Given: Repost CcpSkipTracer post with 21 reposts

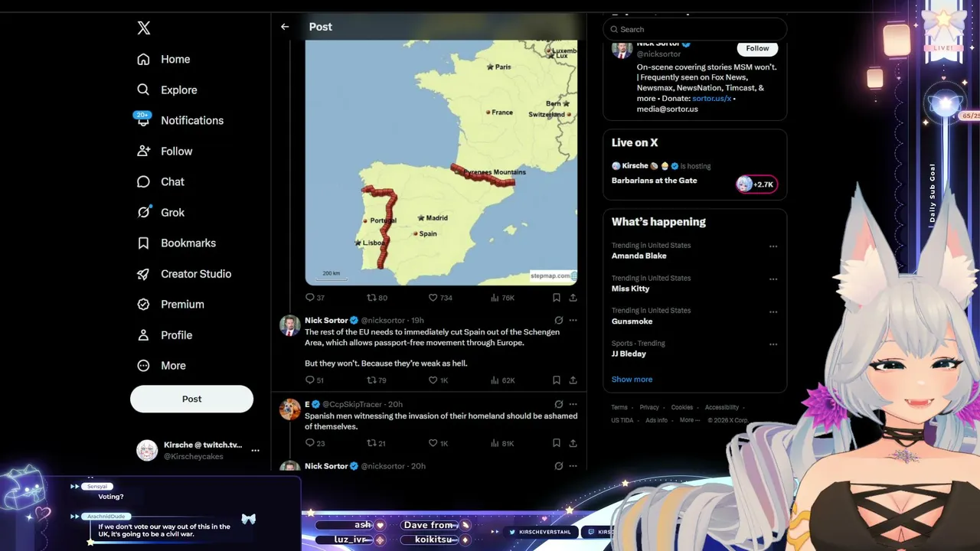Looking at the screenshot, I should [376, 443].
